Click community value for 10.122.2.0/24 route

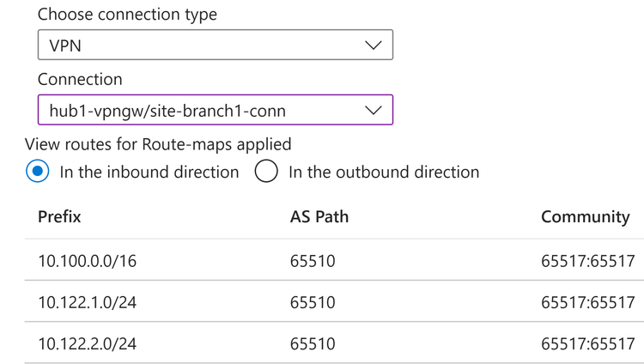click(587, 344)
